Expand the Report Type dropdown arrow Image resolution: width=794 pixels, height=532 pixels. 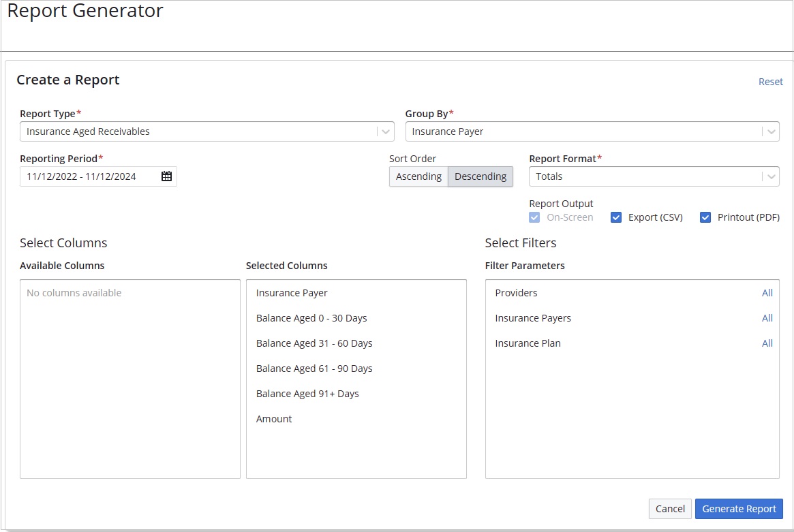point(386,131)
